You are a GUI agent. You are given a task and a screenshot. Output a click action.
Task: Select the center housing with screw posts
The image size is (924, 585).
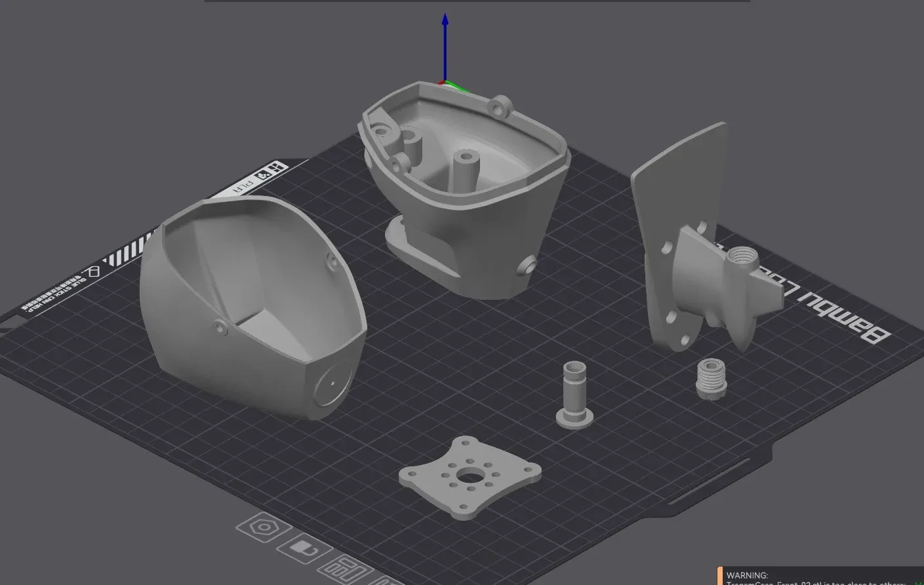(x=463, y=190)
